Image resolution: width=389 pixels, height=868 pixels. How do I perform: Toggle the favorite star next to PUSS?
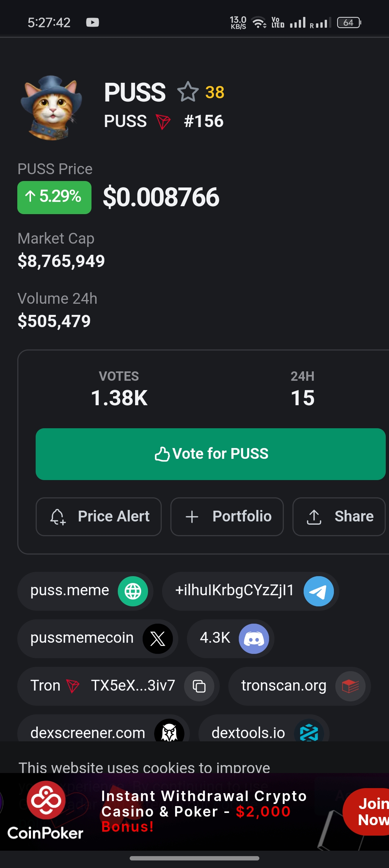click(x=188, y=92)
